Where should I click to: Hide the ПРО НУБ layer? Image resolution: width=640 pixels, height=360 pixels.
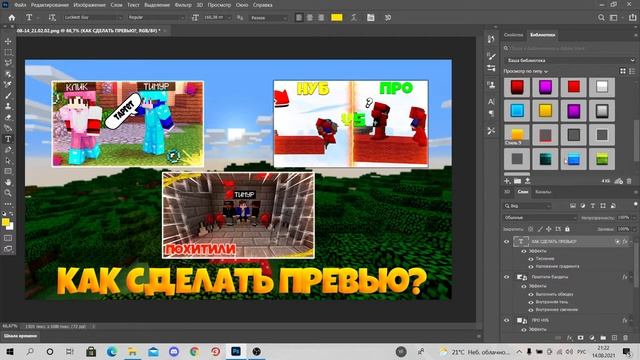(507, 320)
